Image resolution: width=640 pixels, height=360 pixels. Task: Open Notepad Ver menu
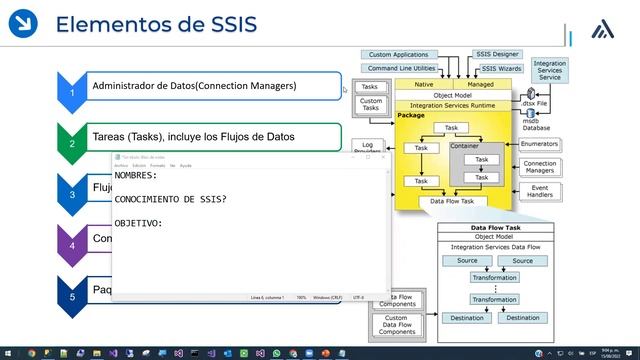click(173, 166)
